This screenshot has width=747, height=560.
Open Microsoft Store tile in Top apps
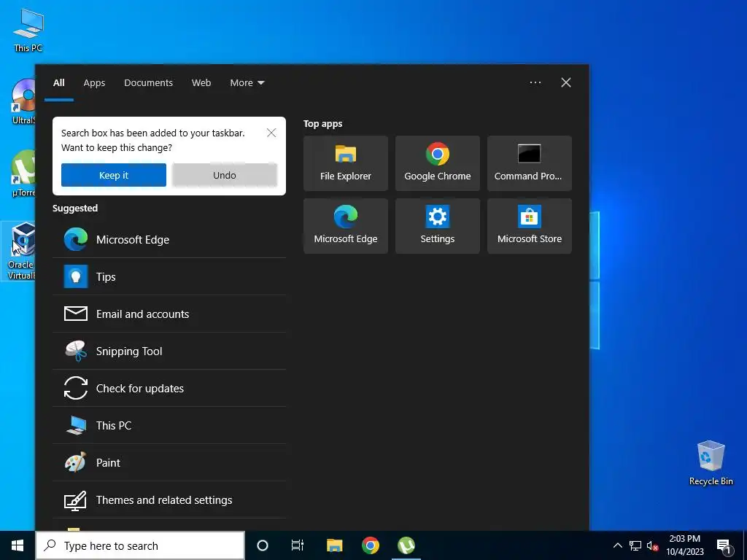point(530,226)
